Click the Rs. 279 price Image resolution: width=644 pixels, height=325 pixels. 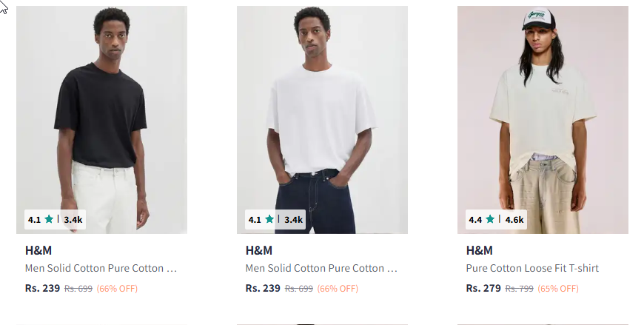click(483, 288)
